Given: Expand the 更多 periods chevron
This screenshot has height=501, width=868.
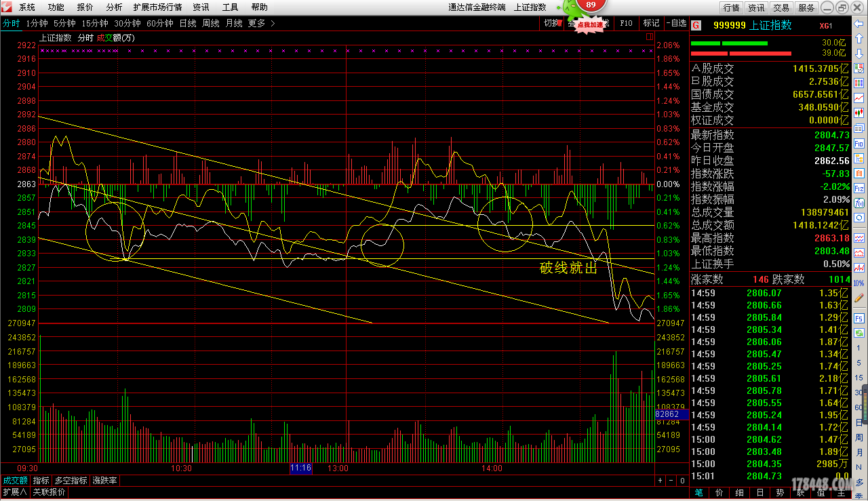Looking at the screenshot, I should coord(273,23).
